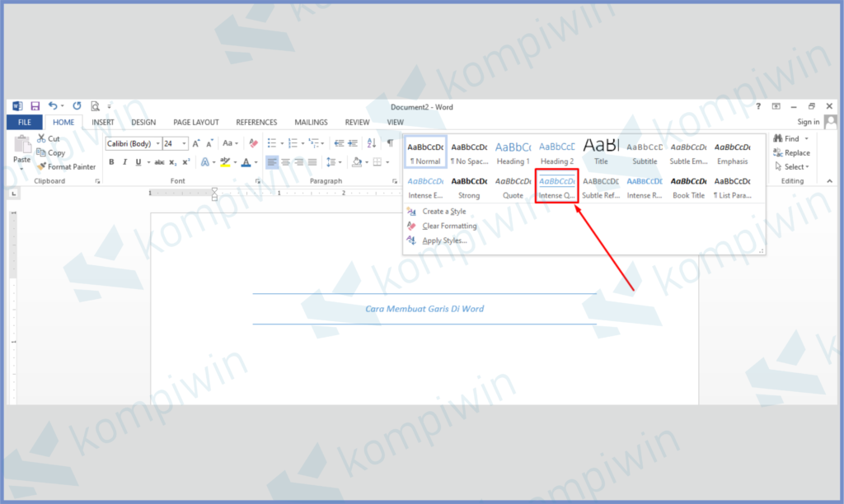Image resolution: width=844 pixels, height=504 pixels.
Task: Click the Clear All Formatting eraser icon
Action: [253, 143]
